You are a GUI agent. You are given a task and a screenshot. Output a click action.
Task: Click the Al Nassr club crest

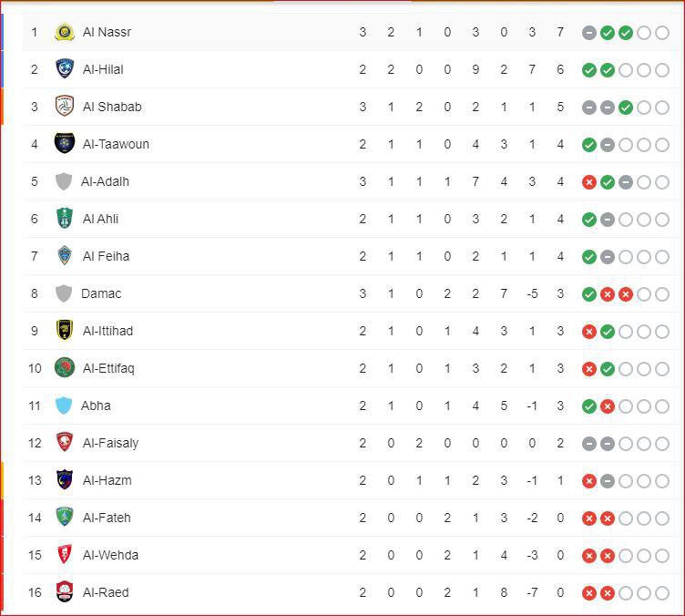point(64,32)
